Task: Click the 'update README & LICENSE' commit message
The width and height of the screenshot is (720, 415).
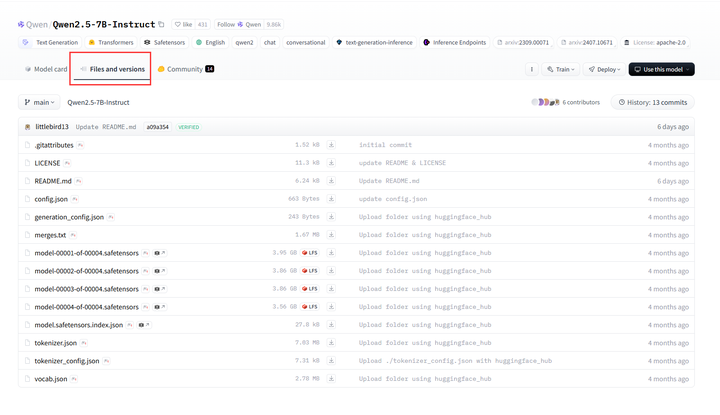Action: pos(402,163)
